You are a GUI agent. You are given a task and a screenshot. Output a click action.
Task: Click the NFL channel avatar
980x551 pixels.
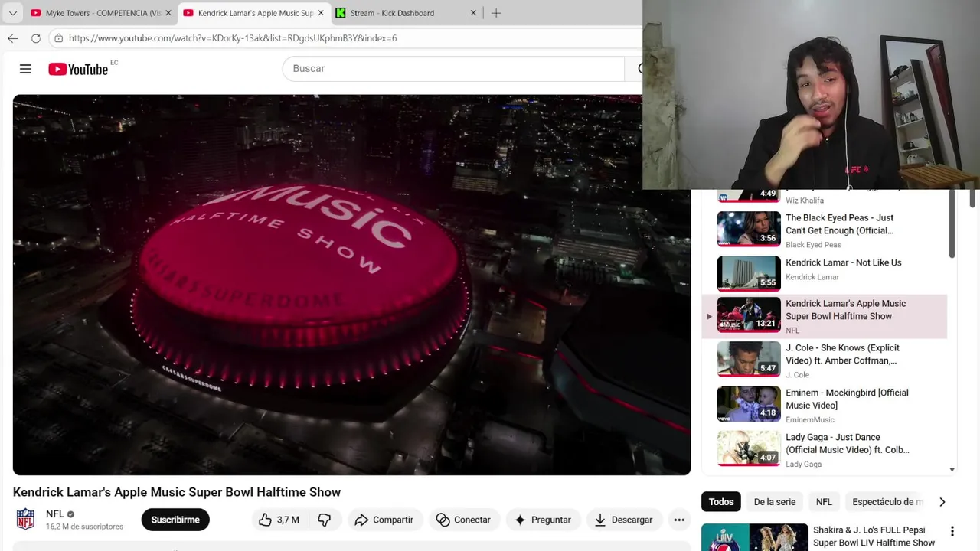26,520
